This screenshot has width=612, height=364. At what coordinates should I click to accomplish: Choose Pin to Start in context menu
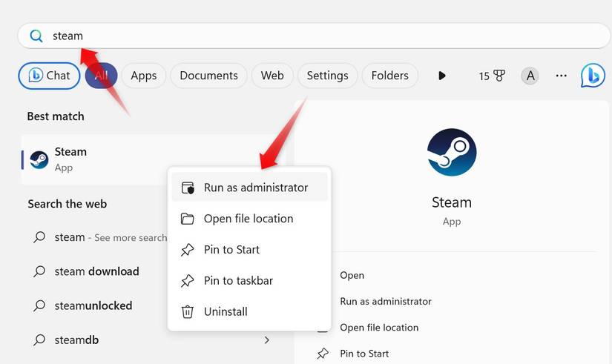click(x=250, y=250)
